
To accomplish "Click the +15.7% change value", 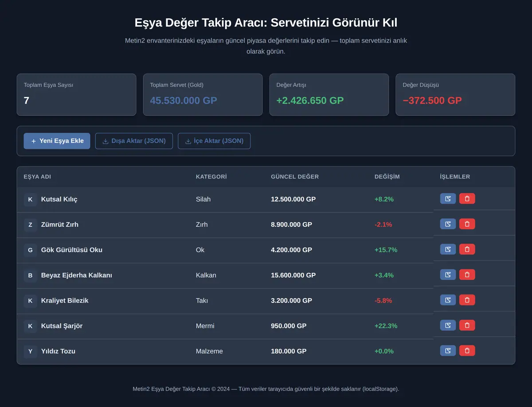I will click(386, 250).
